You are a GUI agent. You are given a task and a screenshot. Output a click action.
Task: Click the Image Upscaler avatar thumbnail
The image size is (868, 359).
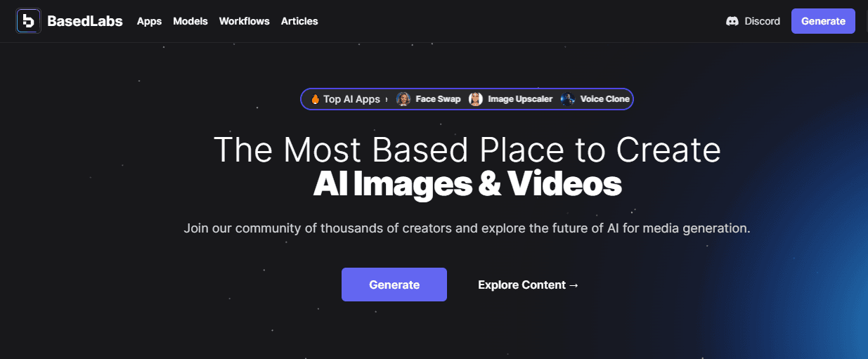click(x=476, y=99)
